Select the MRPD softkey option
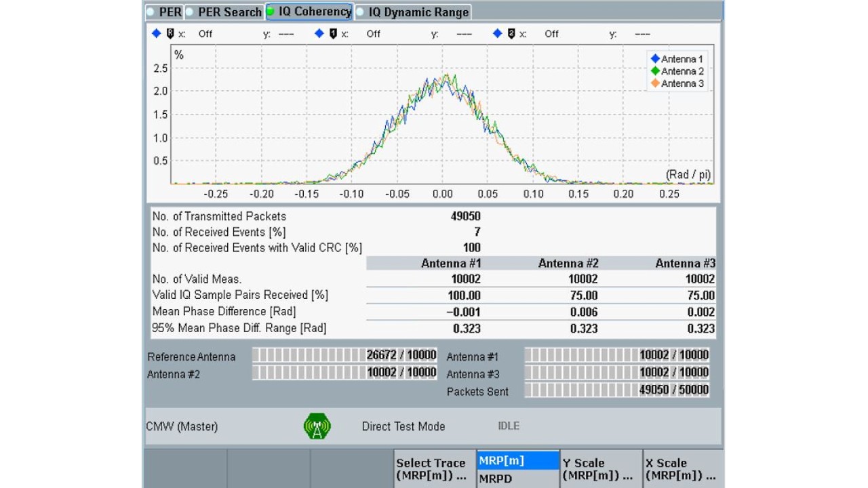Screen dimensions: 868x488 [x=518, y=479]
